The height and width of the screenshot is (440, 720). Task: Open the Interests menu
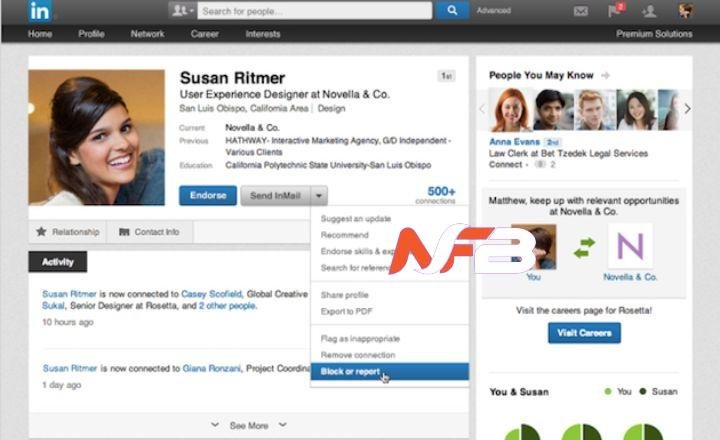(x=263, y=34)
